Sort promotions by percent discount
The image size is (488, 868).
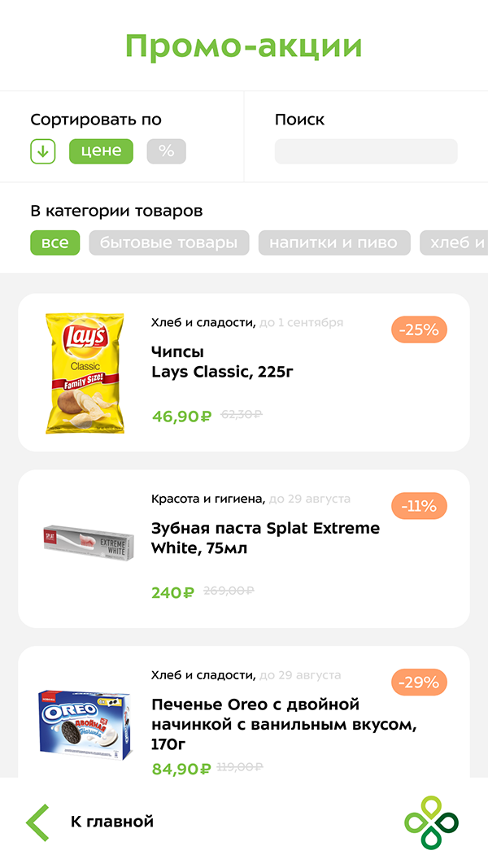pos(166,151)
